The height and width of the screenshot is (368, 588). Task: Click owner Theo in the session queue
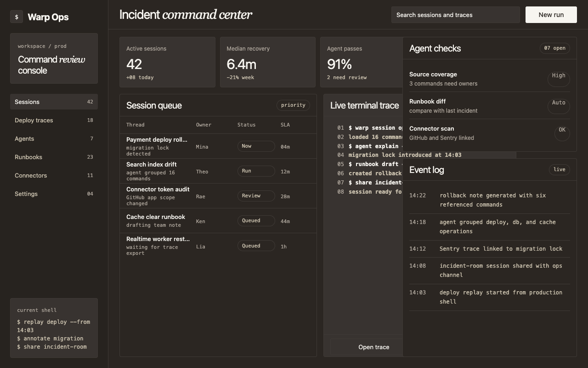(202, 172)
